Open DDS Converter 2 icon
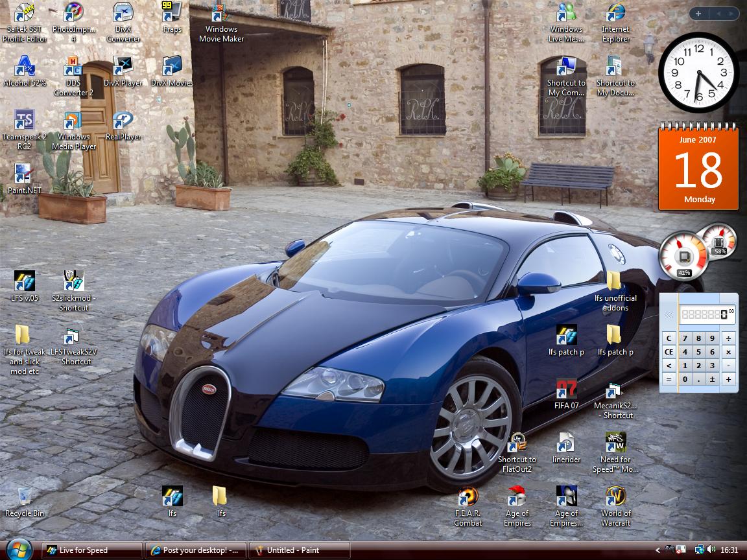Image resolution: width=747 pixels, height=560 pixels. (x=73, y=76)
